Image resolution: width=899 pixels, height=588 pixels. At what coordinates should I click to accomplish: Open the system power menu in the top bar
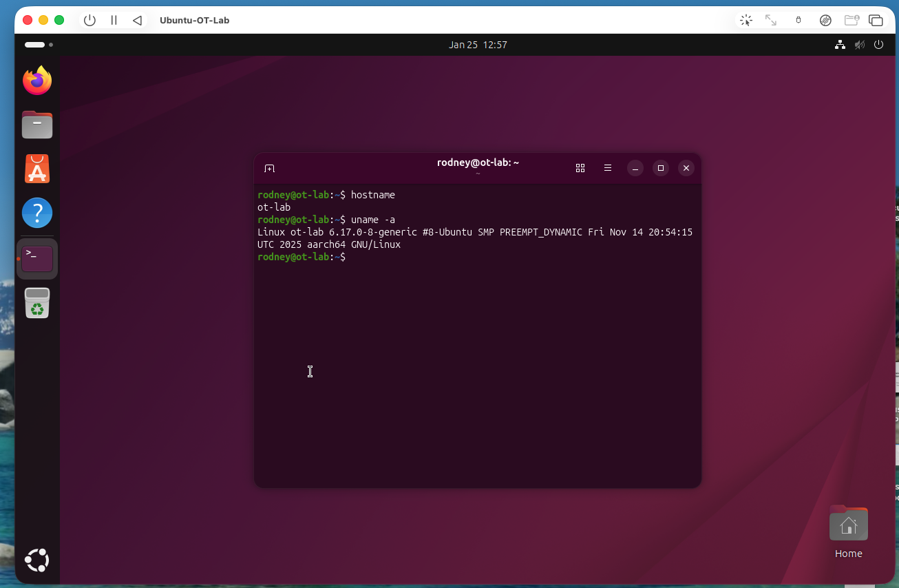878,44
